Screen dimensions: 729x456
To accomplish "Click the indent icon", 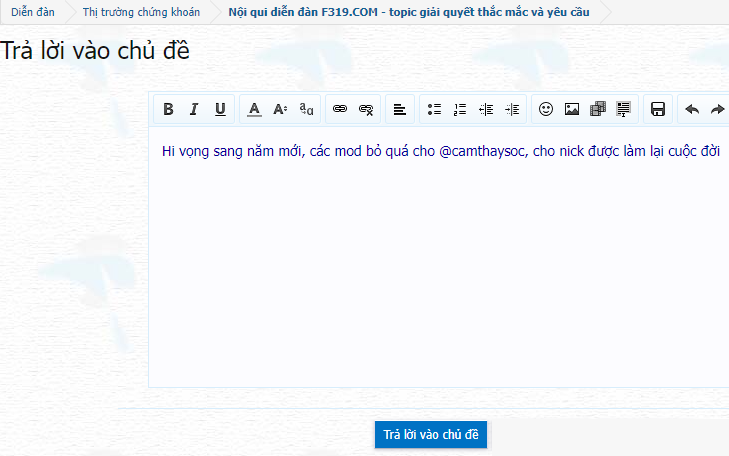I will [x=512, y=109].
